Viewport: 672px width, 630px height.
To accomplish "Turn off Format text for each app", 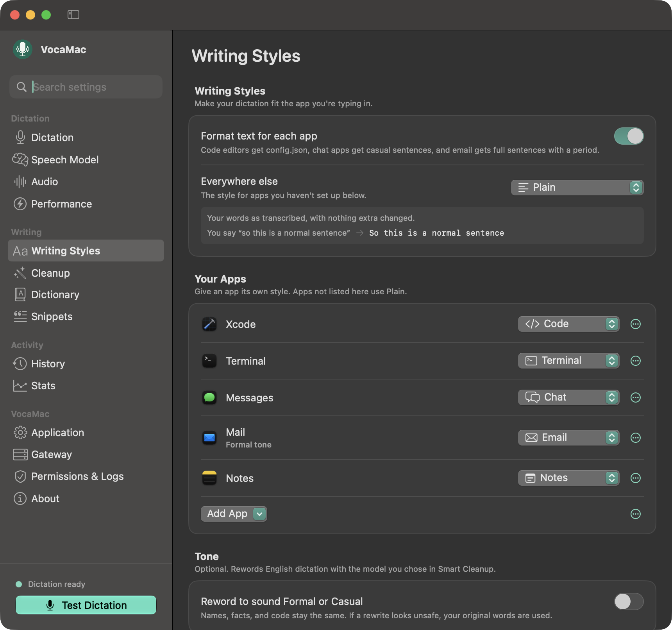I will 629,136.
